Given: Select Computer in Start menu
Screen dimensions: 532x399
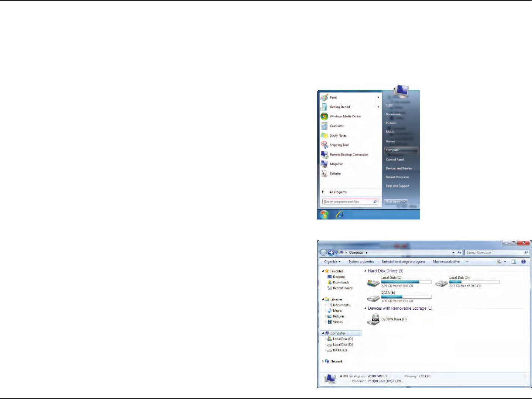Looking at the screenshot, I should pyautogui.click(x=401, y=150).
